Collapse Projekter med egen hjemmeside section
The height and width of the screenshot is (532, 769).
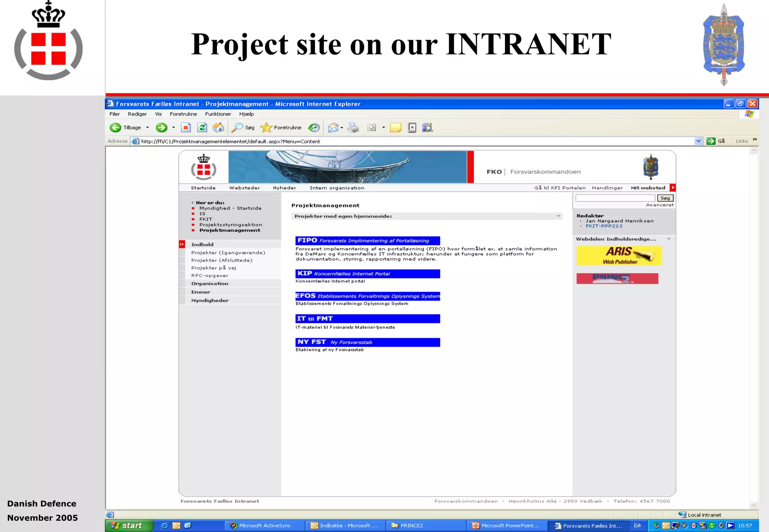coord(558,216)
